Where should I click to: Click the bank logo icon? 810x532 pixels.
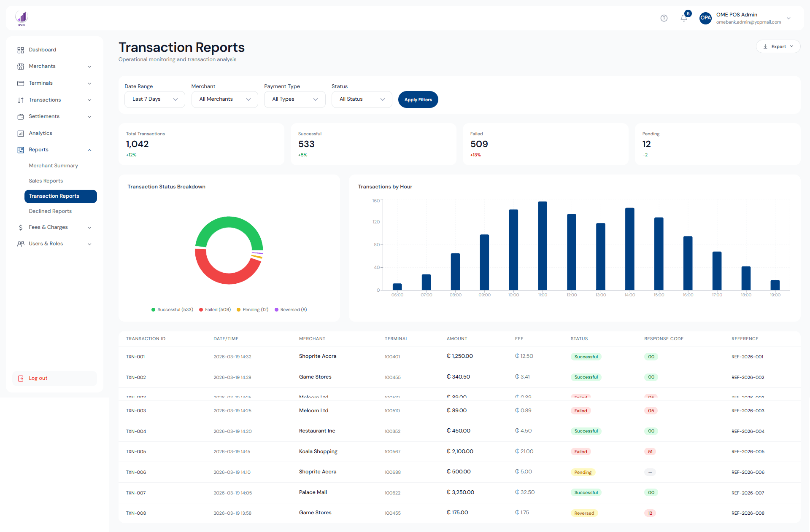(x=22, y=18)
